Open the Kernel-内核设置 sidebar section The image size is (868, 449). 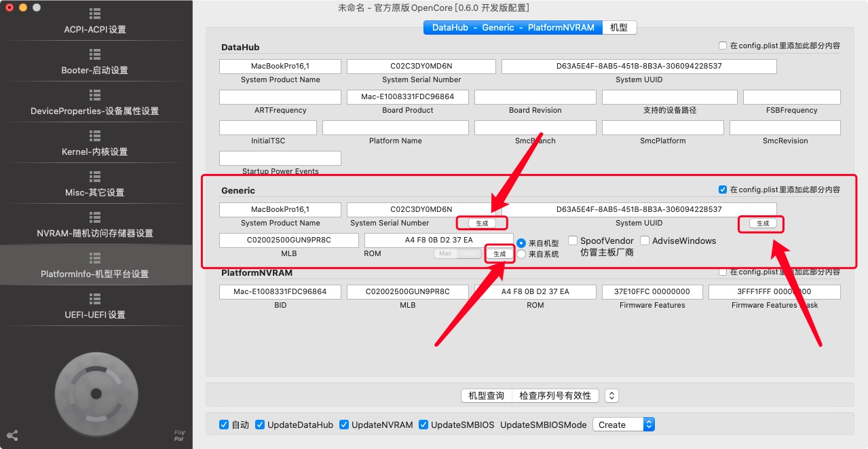coord(95,143)
